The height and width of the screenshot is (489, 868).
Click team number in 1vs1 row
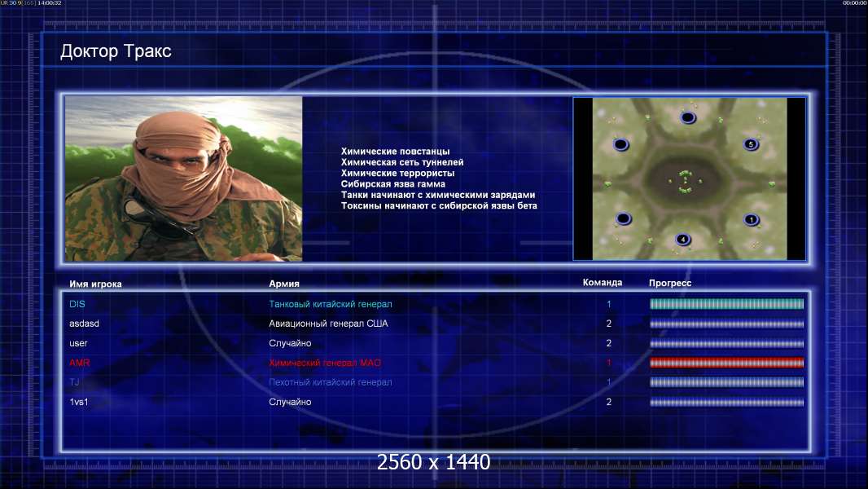pyautogui.click(x=609, y=402)
